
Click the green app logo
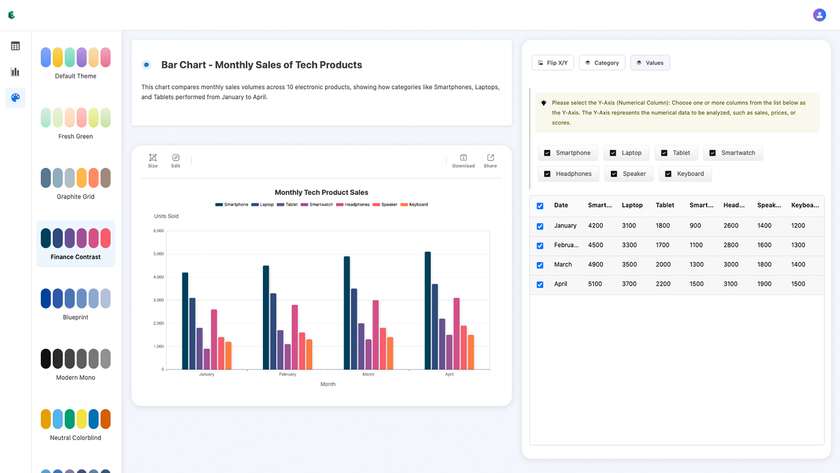(12, 15)
